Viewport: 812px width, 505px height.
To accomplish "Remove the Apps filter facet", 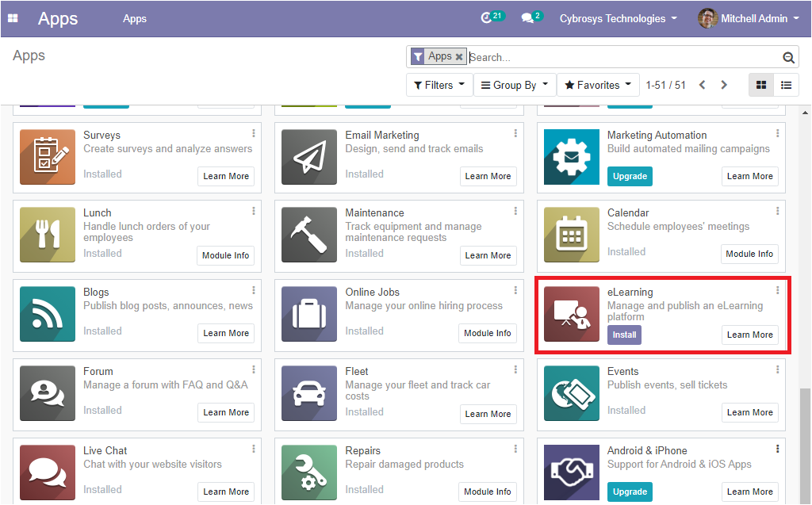I will click(x=459, y=56).
